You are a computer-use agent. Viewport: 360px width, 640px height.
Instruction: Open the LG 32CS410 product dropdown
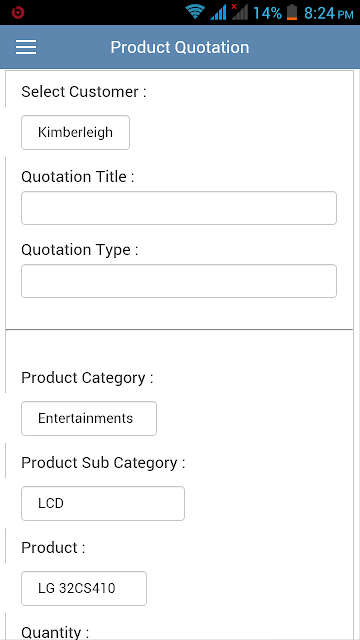pos(84,588)
